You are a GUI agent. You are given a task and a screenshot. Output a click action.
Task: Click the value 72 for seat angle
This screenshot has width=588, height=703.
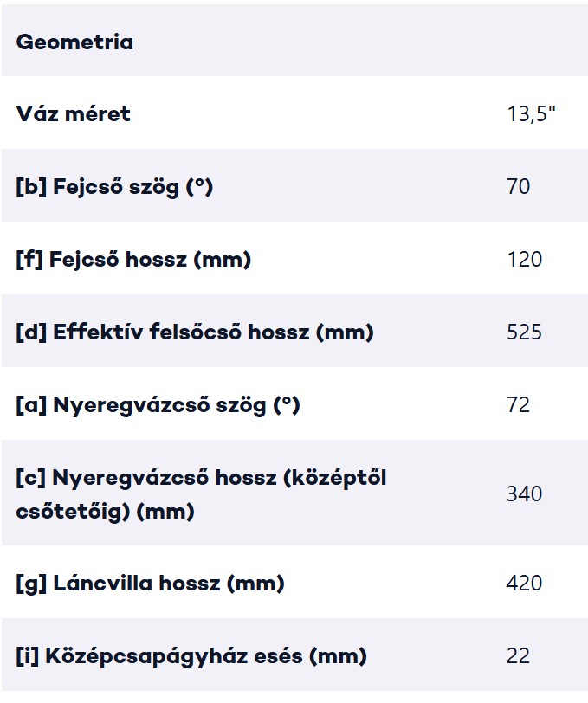(x=518, y=405)
